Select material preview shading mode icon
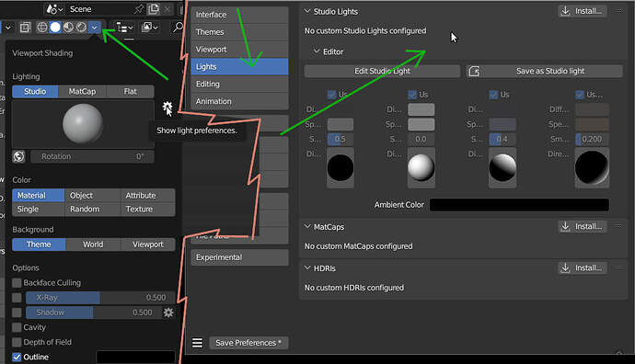The image size is (635, 364). click(68, 27)
